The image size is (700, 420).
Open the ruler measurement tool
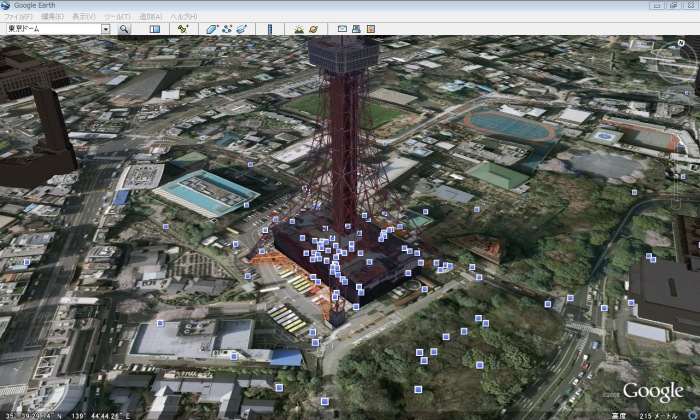pyautogui.click(x=270, y=29)
